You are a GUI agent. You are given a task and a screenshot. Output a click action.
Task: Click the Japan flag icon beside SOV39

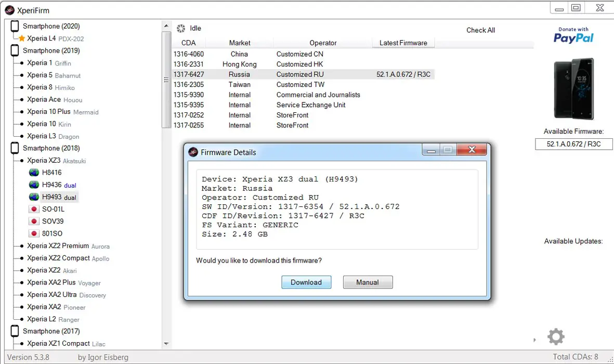tap(34, 222)
